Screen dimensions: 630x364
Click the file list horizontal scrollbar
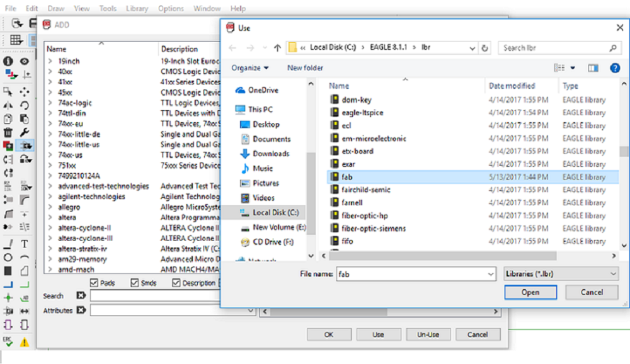443,256
